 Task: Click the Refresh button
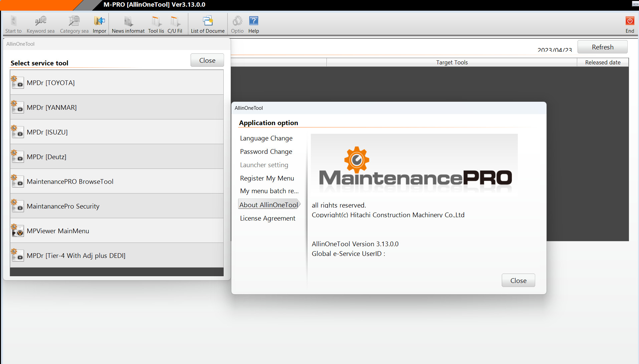pyautogui.click(x=603, y=47)
